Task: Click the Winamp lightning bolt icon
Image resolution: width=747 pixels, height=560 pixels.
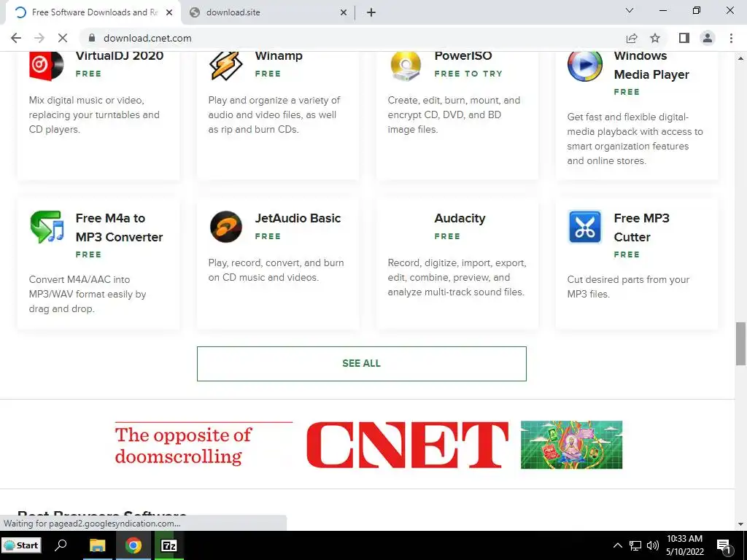Action: pos(226,65)
